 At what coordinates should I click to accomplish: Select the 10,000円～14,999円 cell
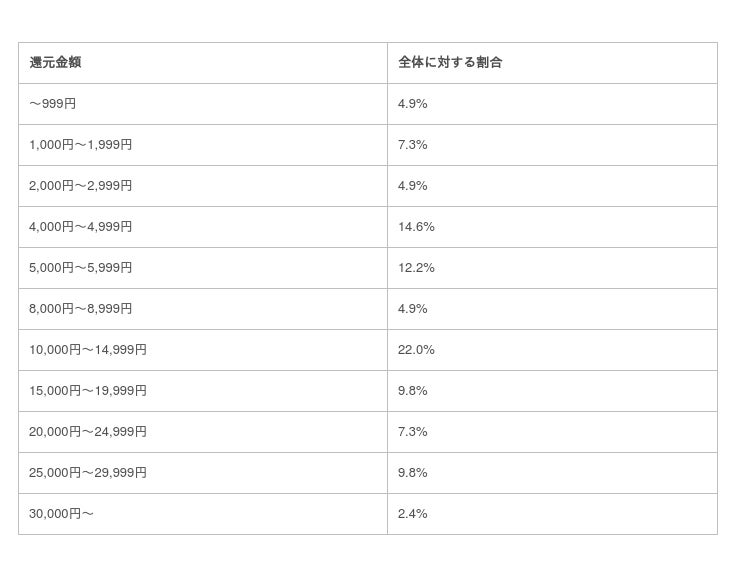click(x=88, y=350)
